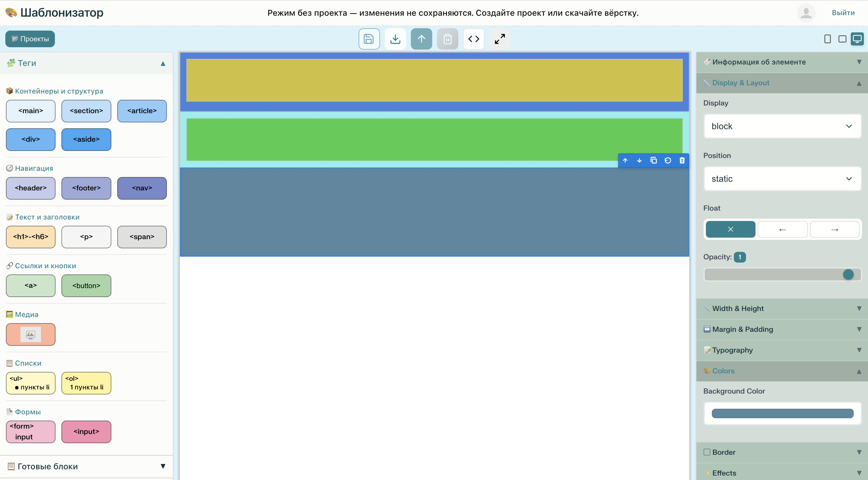The width and height of the screenshot is (868, 480).
Task: Select the image media tag
Action: coord(31,334)
